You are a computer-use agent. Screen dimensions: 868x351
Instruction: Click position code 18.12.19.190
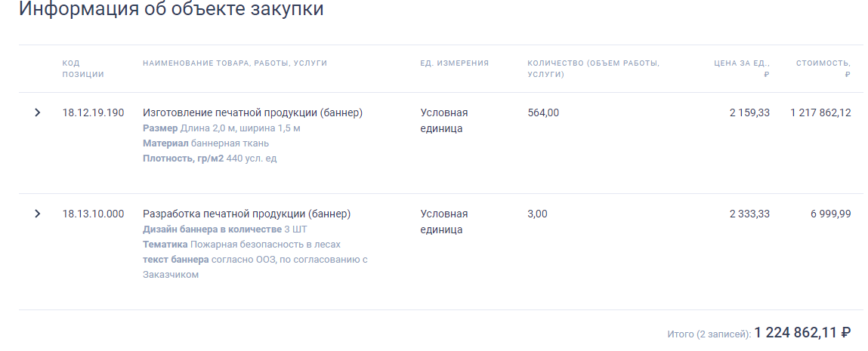[x=93, y=112]
